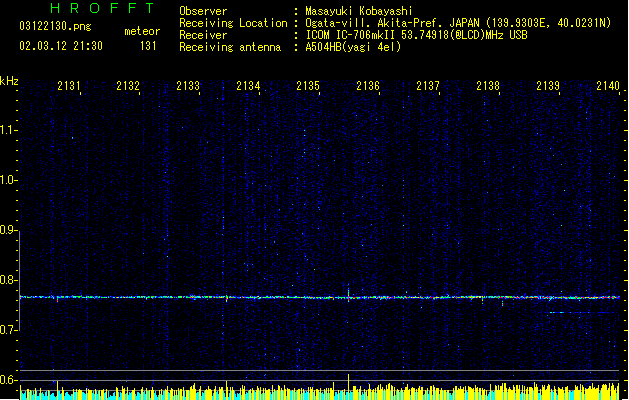Click the 2139 time marker

coord(548,86)
